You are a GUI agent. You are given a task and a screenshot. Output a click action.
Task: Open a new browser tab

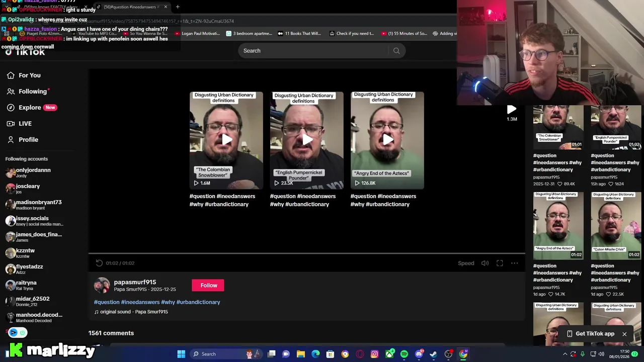coord(178,7)
